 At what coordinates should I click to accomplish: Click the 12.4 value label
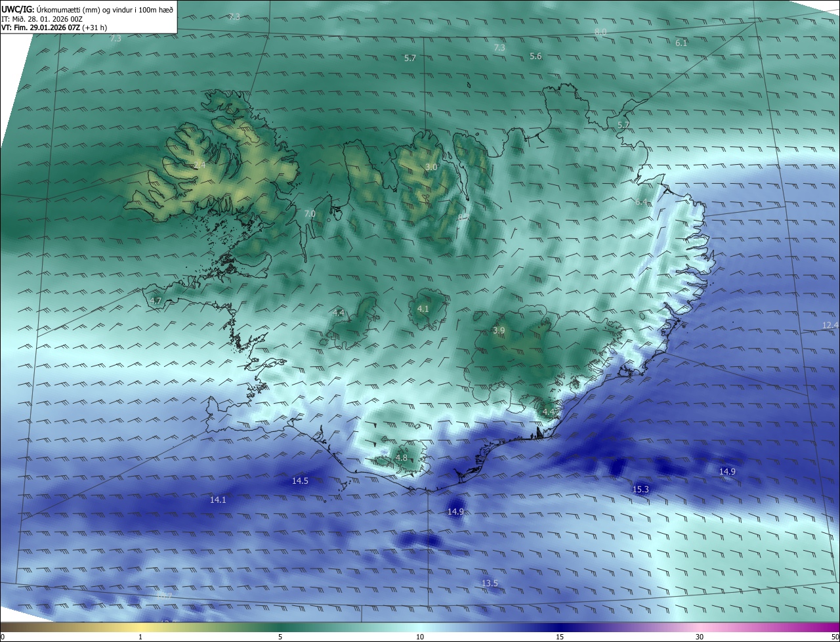pyautogui.click(x=830, y=325)
